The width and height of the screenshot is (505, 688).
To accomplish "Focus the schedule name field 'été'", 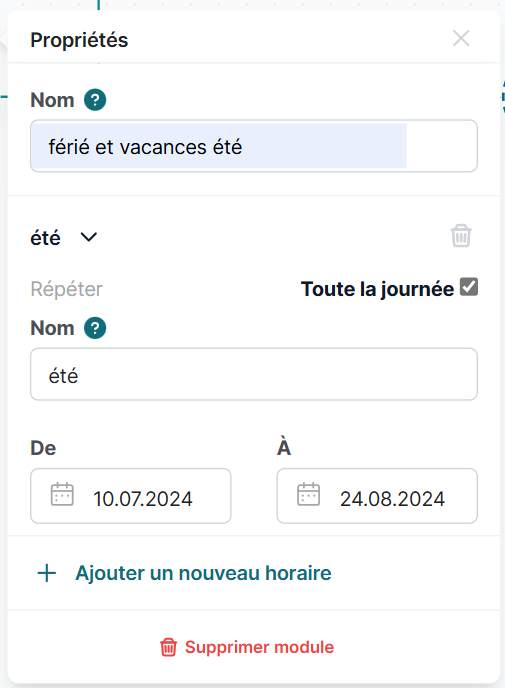I will click(254, 374).
